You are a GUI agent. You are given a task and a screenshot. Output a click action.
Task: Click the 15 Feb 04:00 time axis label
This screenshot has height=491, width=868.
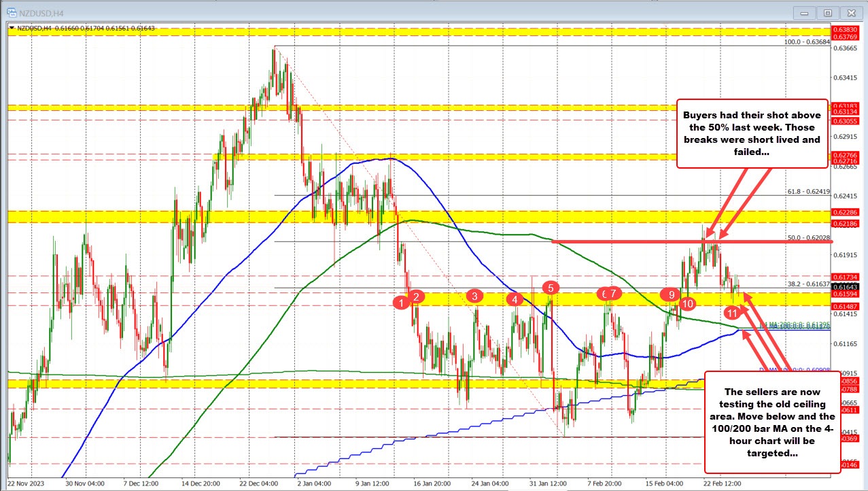point(665,484)
